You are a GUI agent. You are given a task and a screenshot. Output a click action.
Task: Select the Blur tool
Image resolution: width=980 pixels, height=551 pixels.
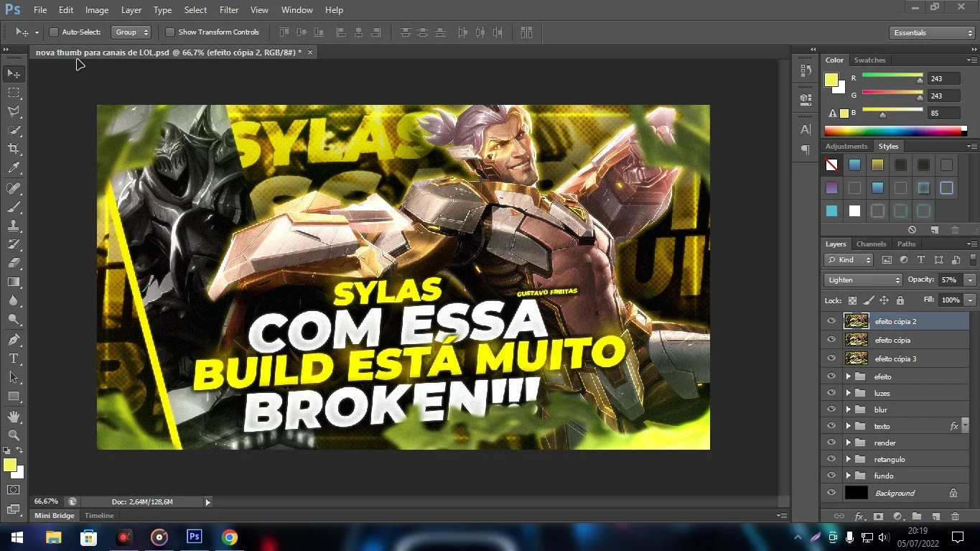tap(14, 301)
